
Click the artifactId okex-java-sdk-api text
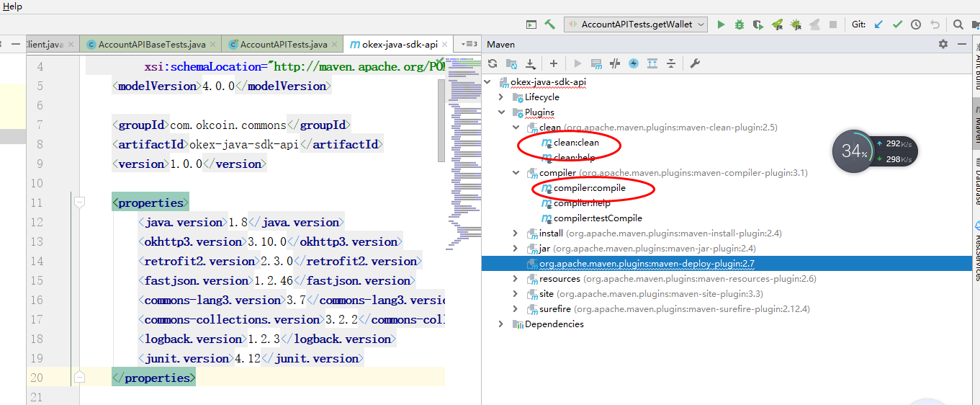[244, 144]
